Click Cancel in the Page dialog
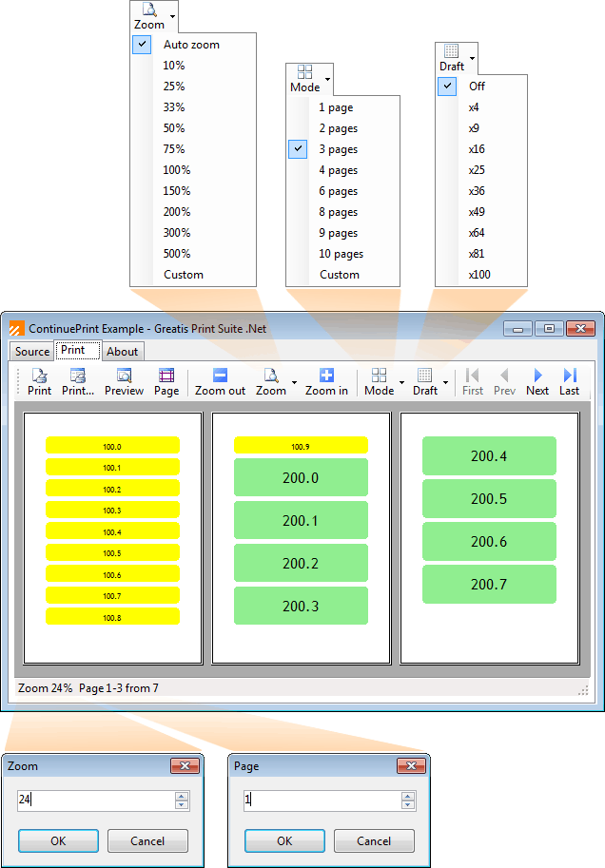This screenshot has height=868, width=605. [374, 840]
